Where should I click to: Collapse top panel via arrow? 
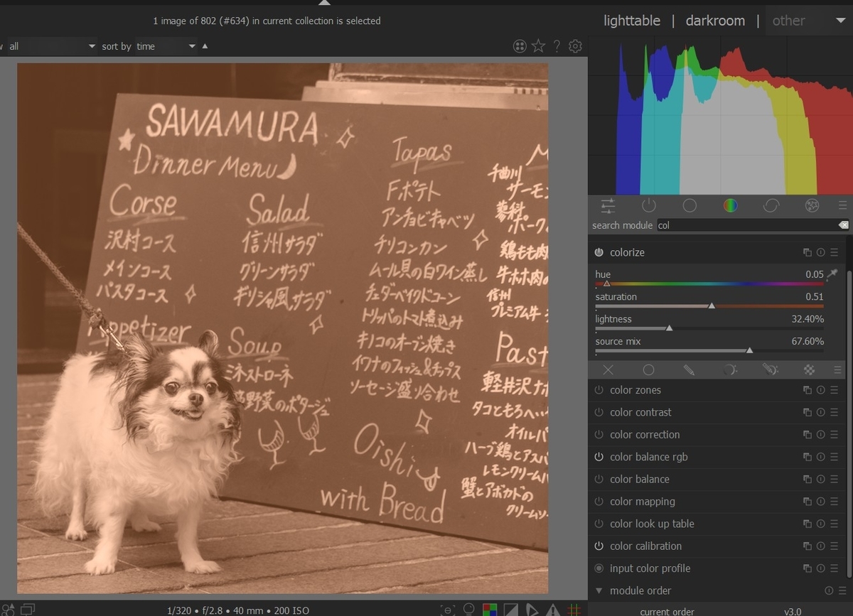pos(324,3)
